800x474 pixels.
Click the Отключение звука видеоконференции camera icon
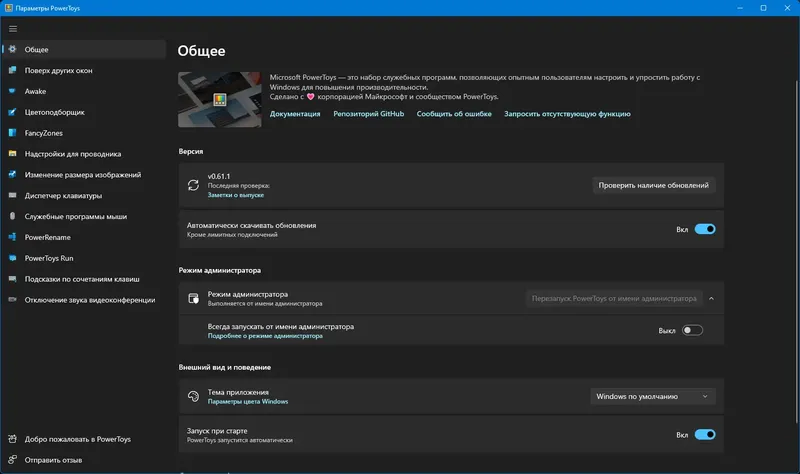13,300
